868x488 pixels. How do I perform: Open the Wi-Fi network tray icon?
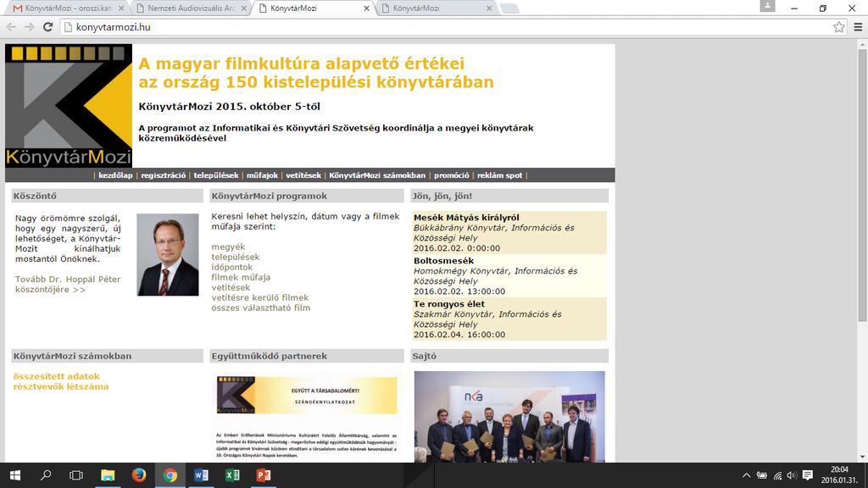click(778, 475)
